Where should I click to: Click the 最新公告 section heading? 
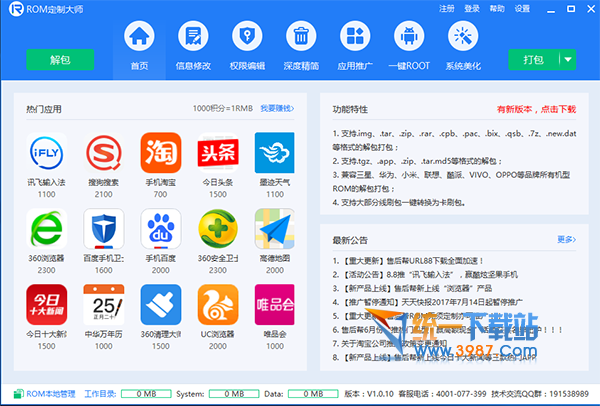tap(350, 240)
